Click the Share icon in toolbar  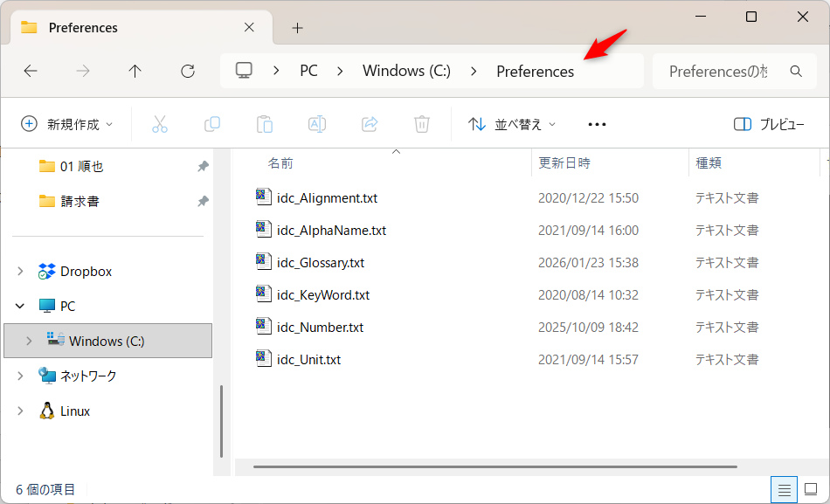370,124
